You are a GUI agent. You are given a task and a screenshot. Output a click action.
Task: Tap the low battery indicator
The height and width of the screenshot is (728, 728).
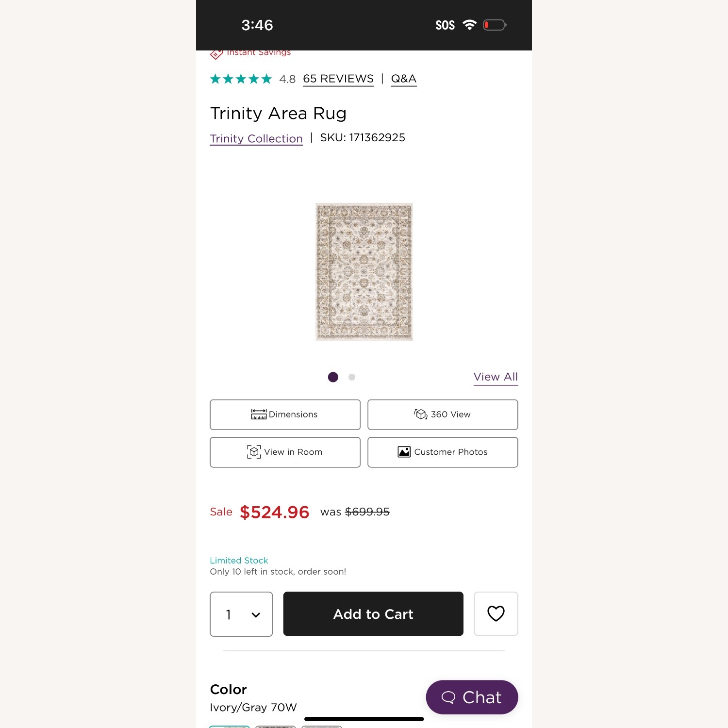click(x=495, y=25)
